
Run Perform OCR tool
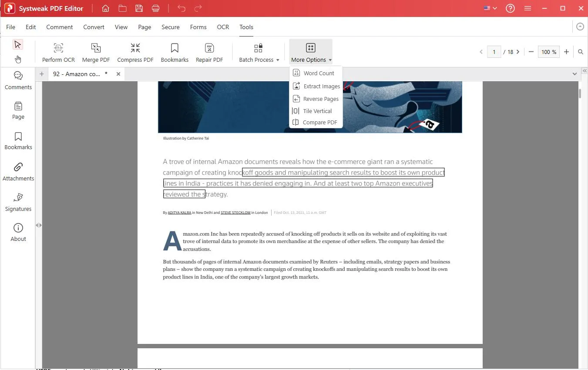click(58, 53)
